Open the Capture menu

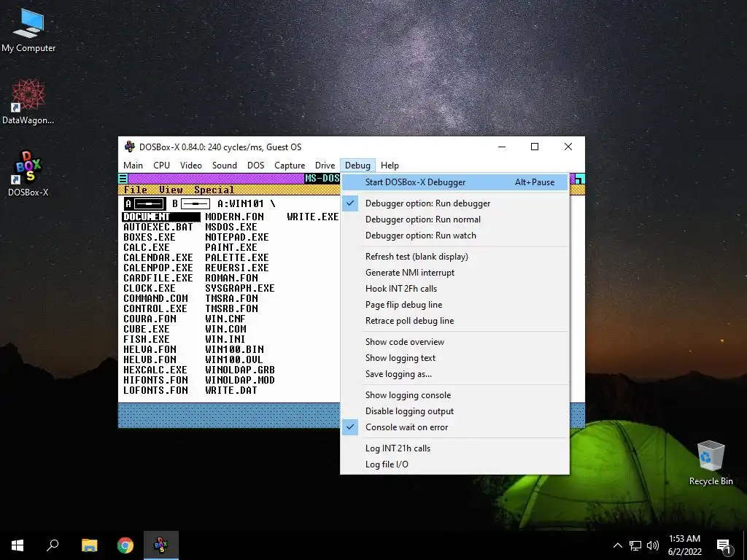290,166
